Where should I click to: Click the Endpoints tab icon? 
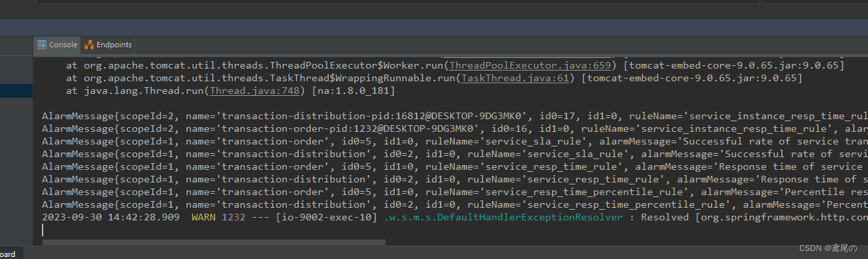point(89,45)
